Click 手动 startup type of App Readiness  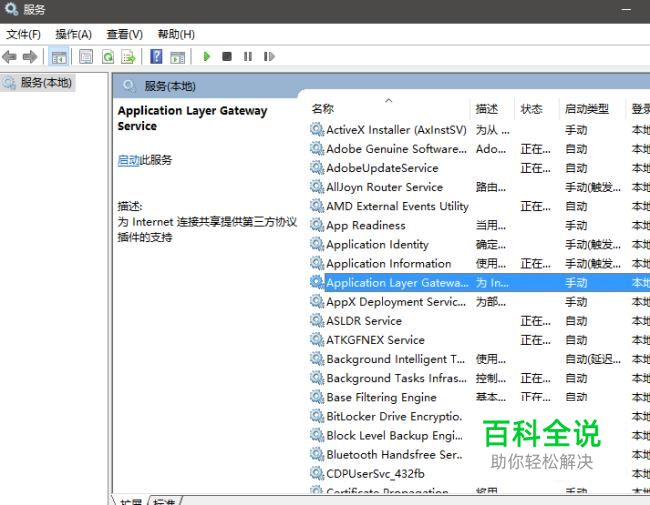click(576, 225)
